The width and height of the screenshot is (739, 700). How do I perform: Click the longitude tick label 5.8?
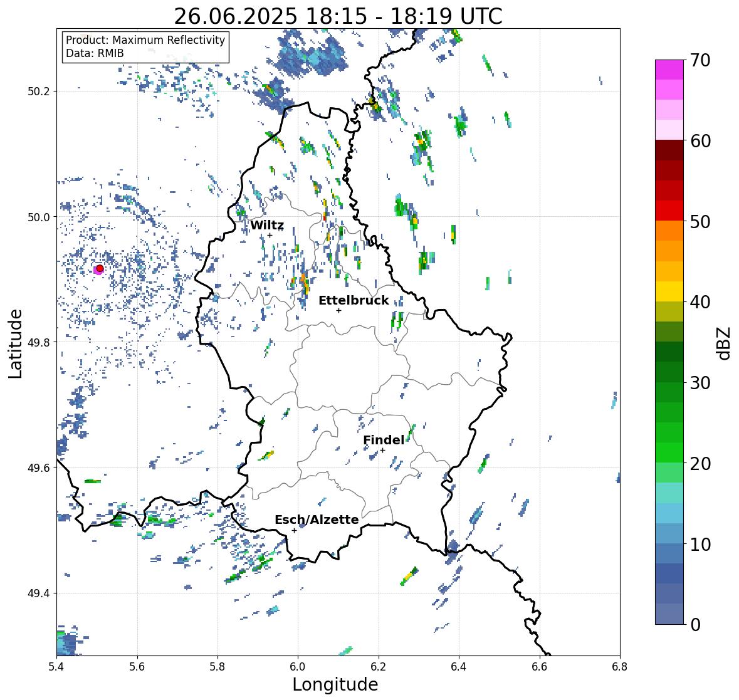coord(218,667)
